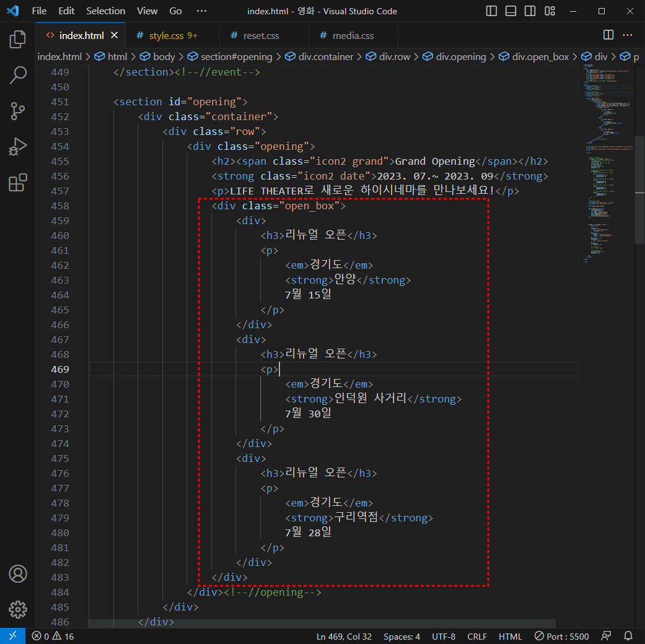
Task: Click the minimap code overview
Action: click(608, 165)
